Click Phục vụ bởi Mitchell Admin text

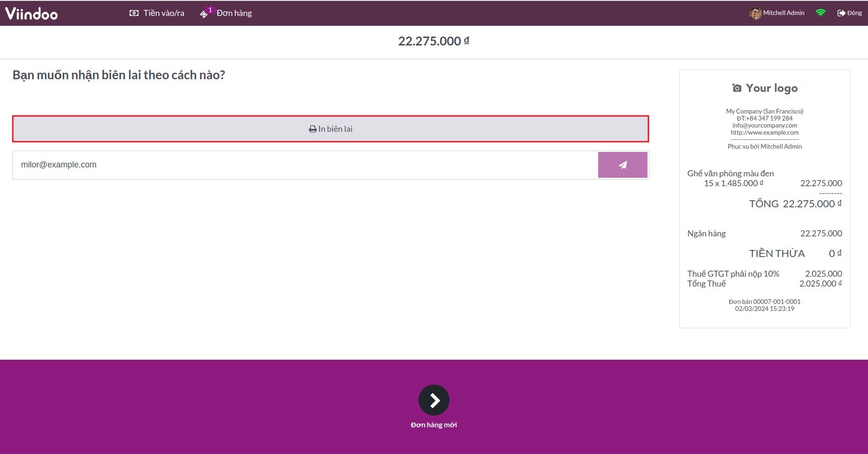point(765,146)
